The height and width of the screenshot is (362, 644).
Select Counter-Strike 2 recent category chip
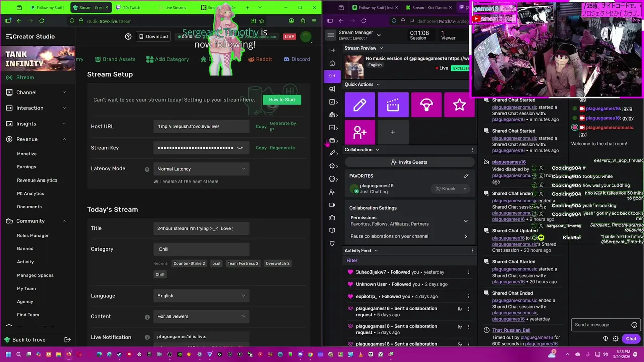(189, 263)
